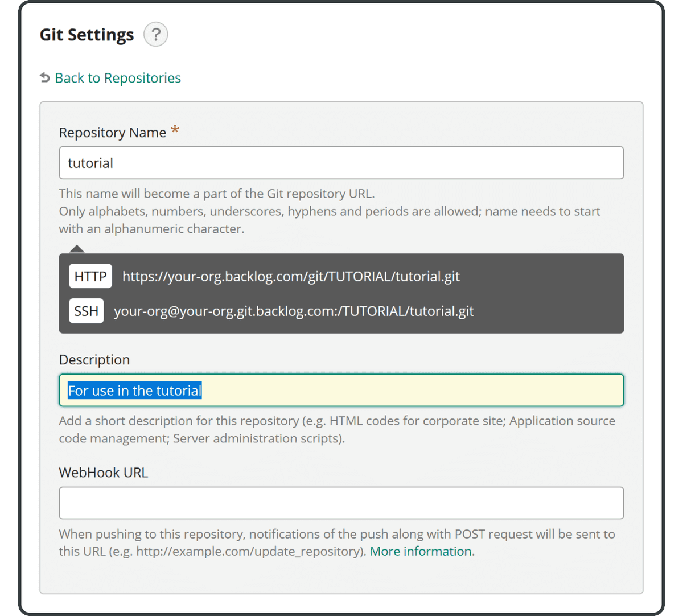Open the More information link

click(421, 552)
